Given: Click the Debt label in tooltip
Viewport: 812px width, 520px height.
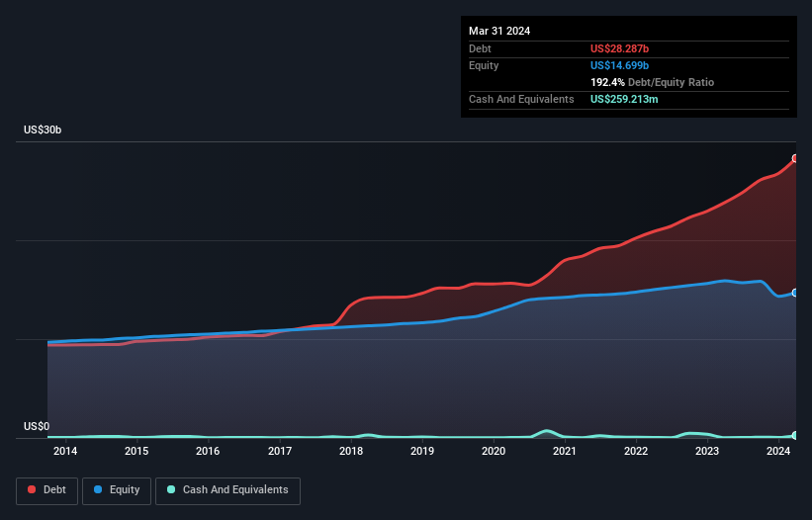Looking at the screenshot, I should [480, 48].
